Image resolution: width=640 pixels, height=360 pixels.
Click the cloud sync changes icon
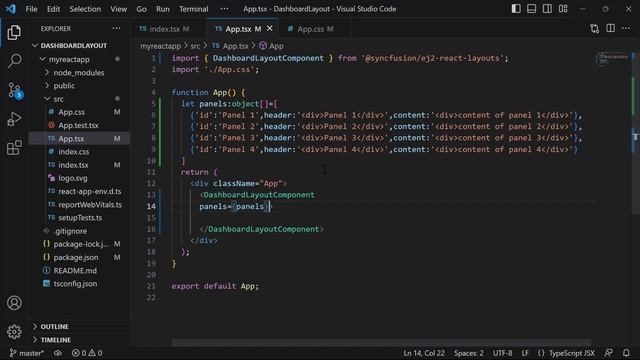58,353
